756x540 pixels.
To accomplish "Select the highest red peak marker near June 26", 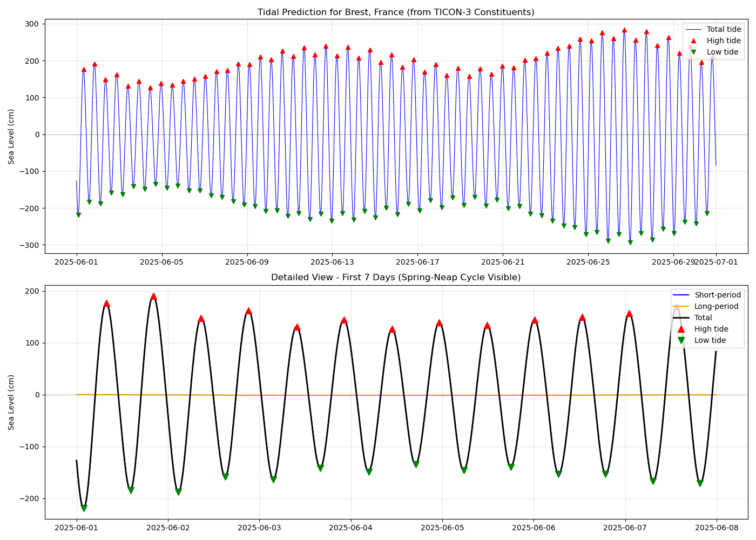I will (x=624, y=31).
